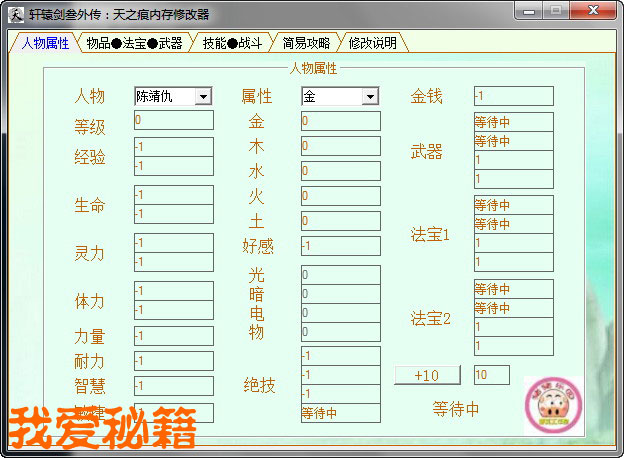Select the 耐力 endurance input field
Image resolution: width=624 pixels, height=458 pixels.
coord(173,361)
